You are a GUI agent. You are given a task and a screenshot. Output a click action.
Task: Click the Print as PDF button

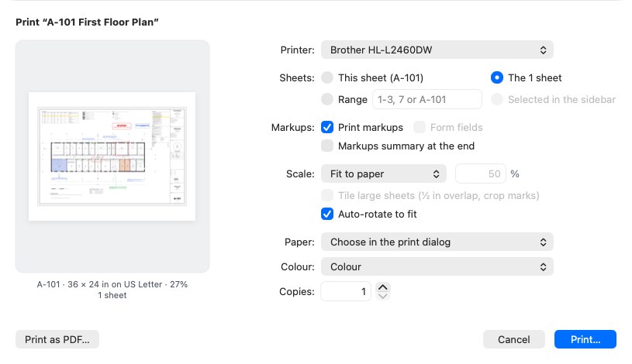(57, 339)
